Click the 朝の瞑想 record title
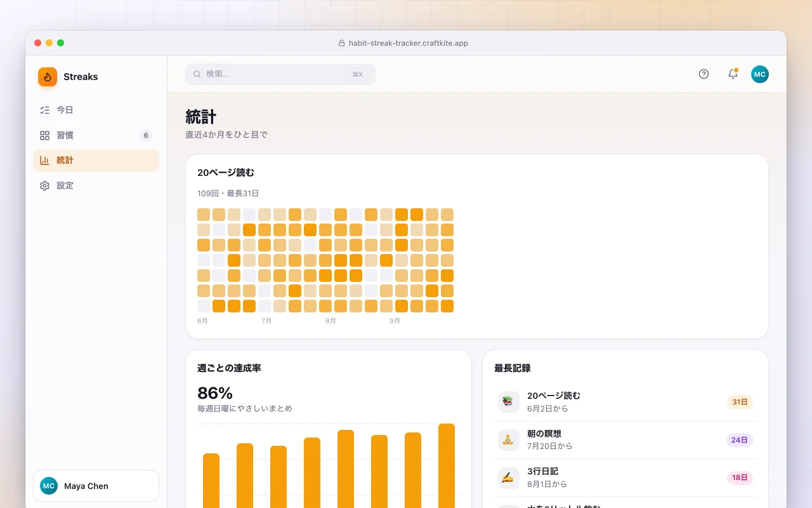The width and height of the screenshot is (812, 508). point(544,434)
